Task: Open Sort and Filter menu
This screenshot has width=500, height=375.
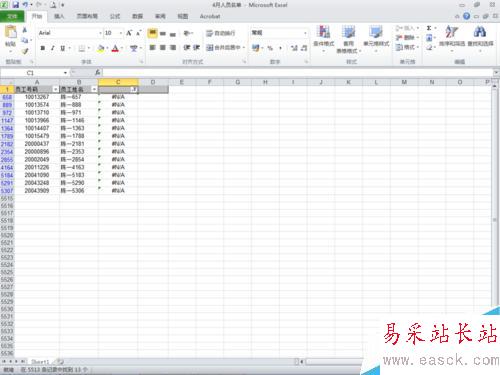Action: 452,38
